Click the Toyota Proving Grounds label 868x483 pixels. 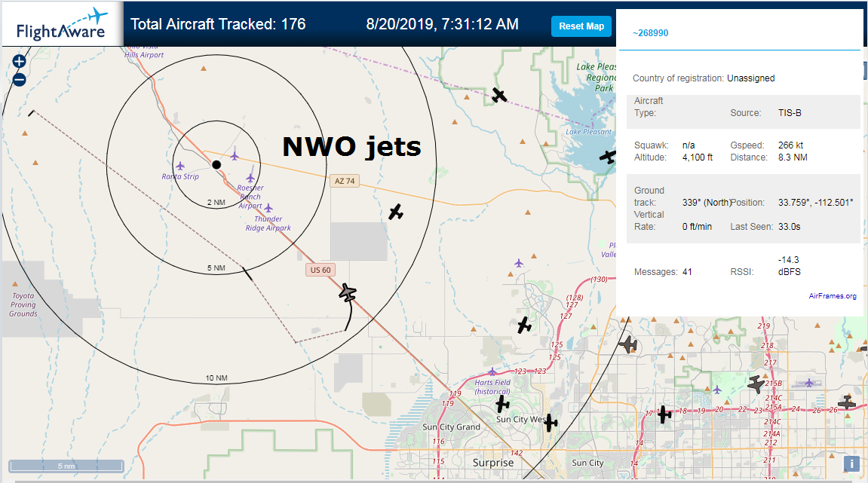point(23,305)
